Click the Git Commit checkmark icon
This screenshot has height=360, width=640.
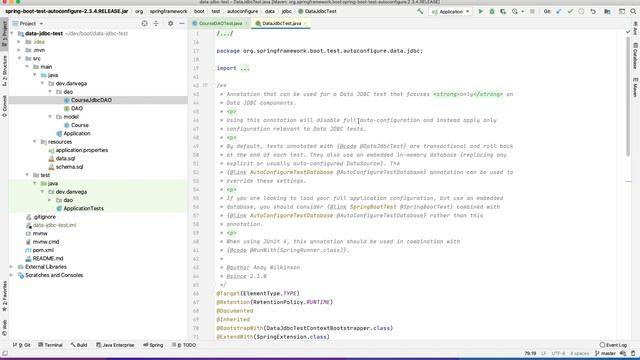[x=570, y=11]
